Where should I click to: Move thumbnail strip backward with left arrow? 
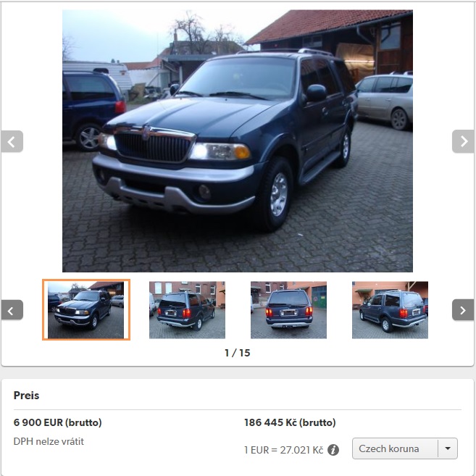(x=12, y=310)
